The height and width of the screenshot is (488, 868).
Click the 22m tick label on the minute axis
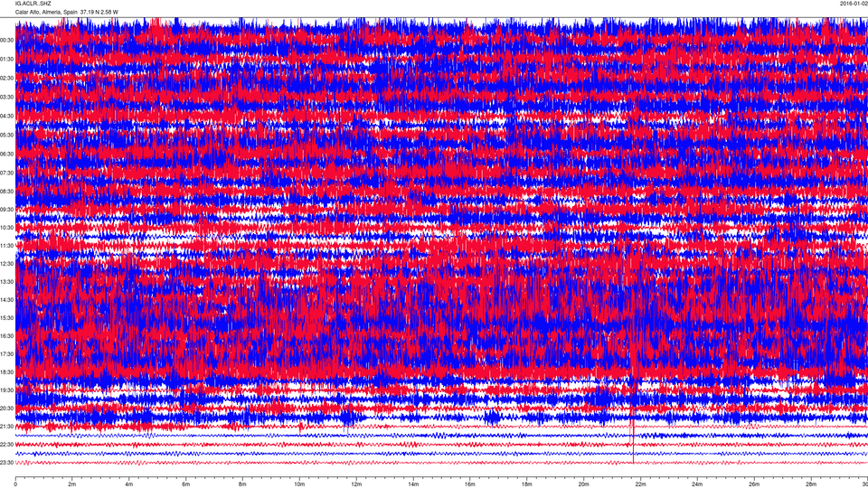(640, 484)
